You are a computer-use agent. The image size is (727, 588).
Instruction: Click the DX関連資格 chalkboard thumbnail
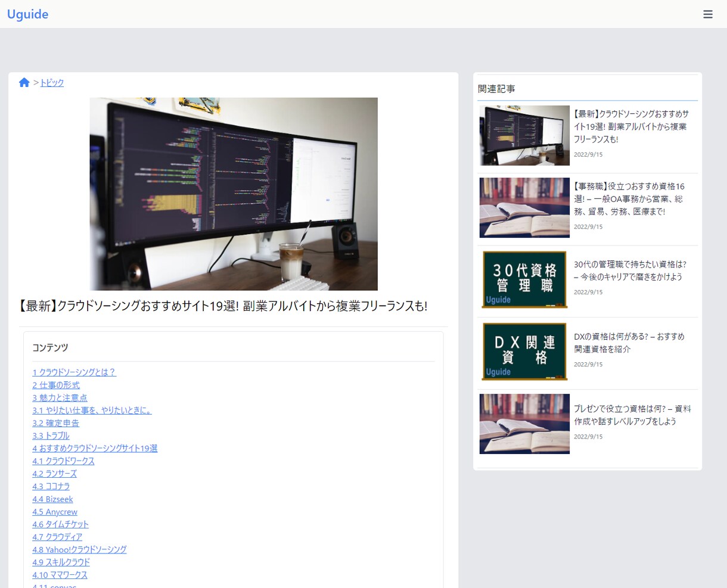tap(524, 351)
